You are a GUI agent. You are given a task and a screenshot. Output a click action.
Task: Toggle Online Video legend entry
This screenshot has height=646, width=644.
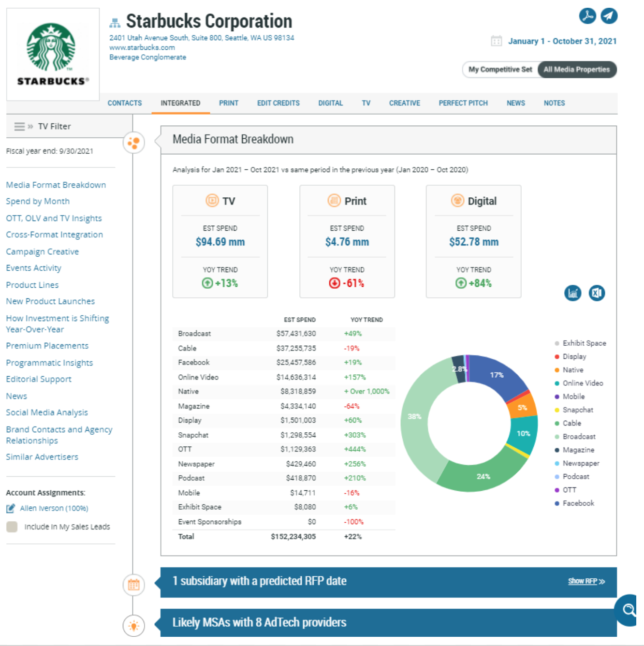[x=579, y=383]
